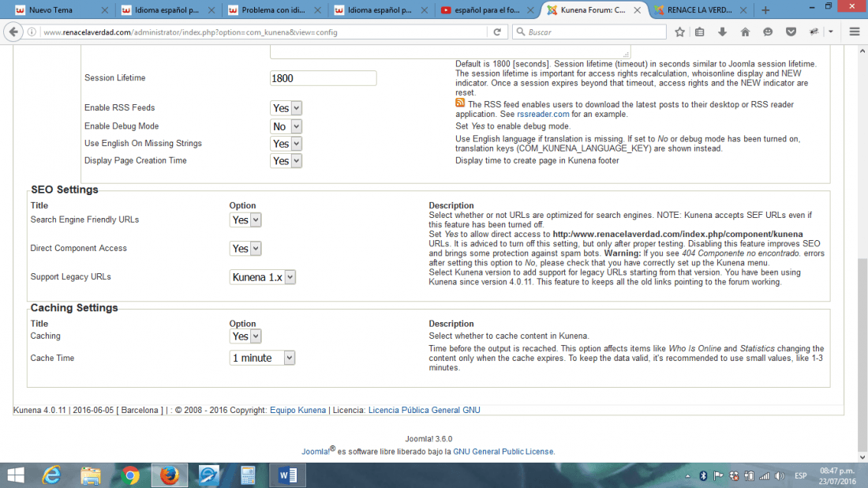Screen dimensions: 868x488
Task: Switch to Problema con idi... tab
Action: click(x=274, y=10)
